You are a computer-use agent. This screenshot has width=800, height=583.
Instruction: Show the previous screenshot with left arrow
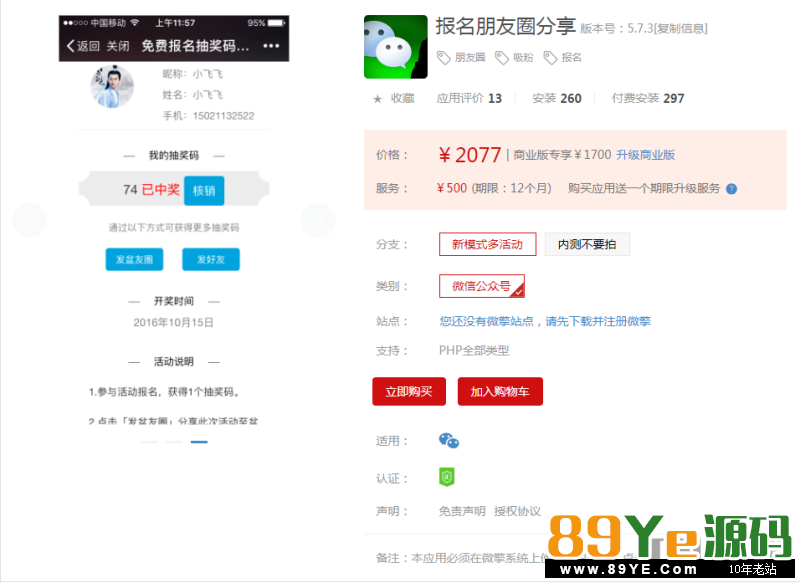29,220
